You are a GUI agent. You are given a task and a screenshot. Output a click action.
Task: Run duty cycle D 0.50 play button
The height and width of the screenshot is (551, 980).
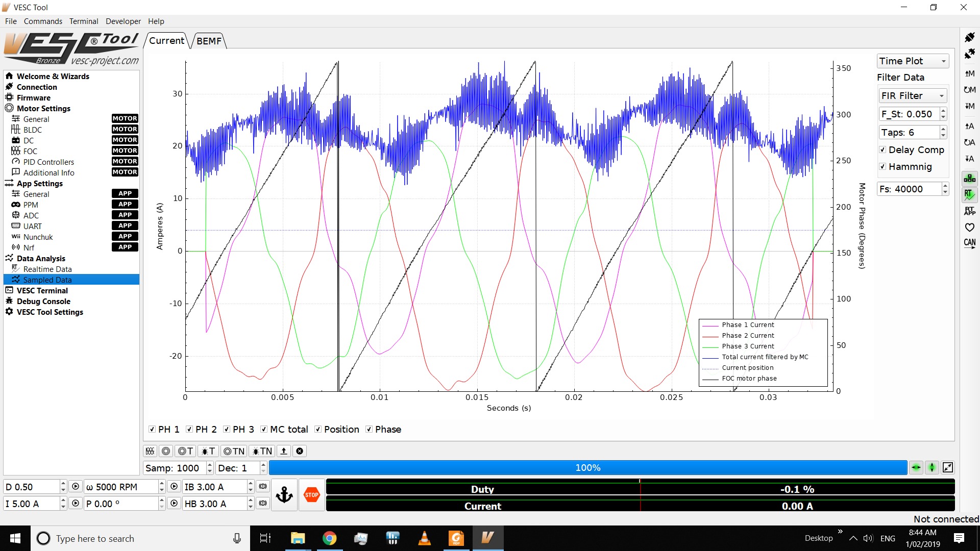(76, 487)
